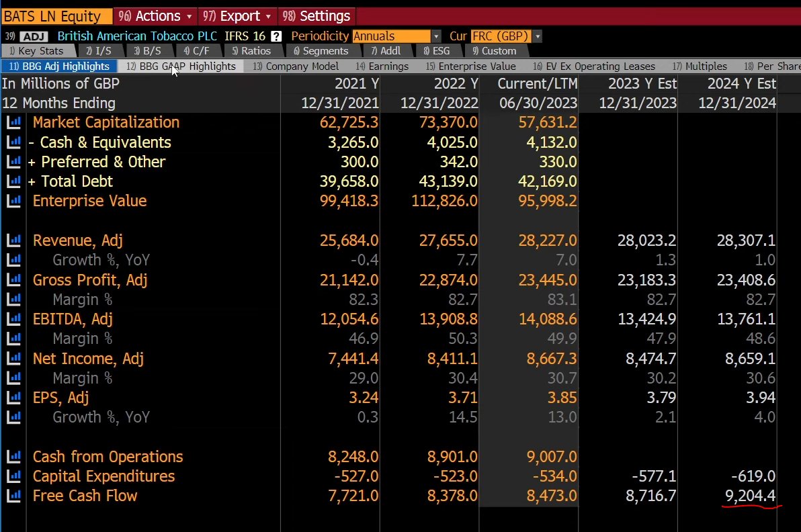Expand the Actions menu
Image resolution: width=801 pixels, height=532 pixels.
pyautogui.click(x=155, y=16)
